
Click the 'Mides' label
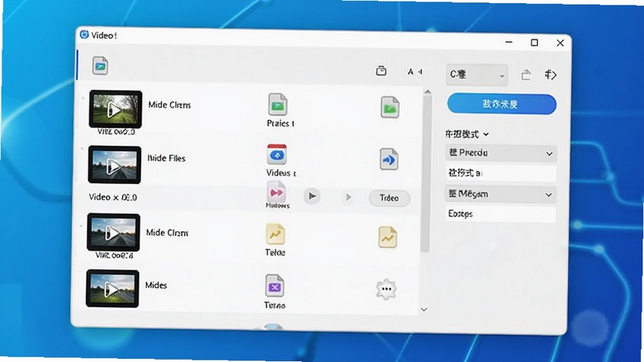point(156,285)
